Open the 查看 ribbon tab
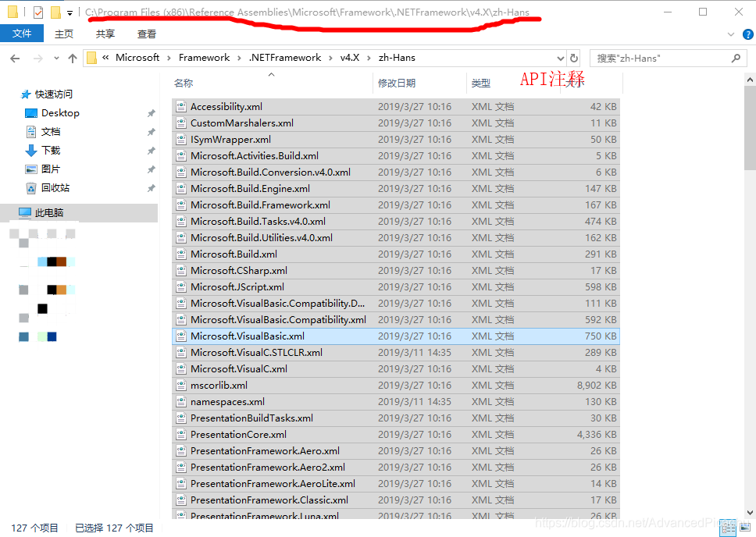Viewport: 756px width, 537px height. [147, 34]
